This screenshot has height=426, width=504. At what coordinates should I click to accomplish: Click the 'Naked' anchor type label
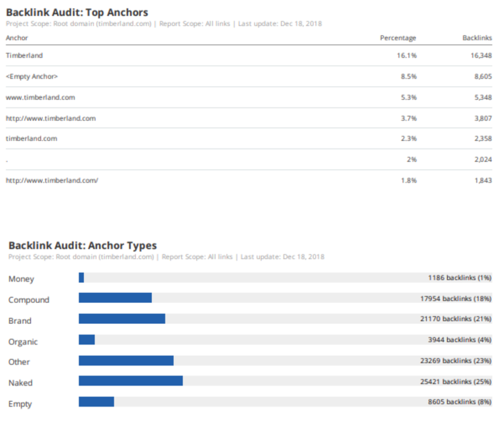[21, 383]
